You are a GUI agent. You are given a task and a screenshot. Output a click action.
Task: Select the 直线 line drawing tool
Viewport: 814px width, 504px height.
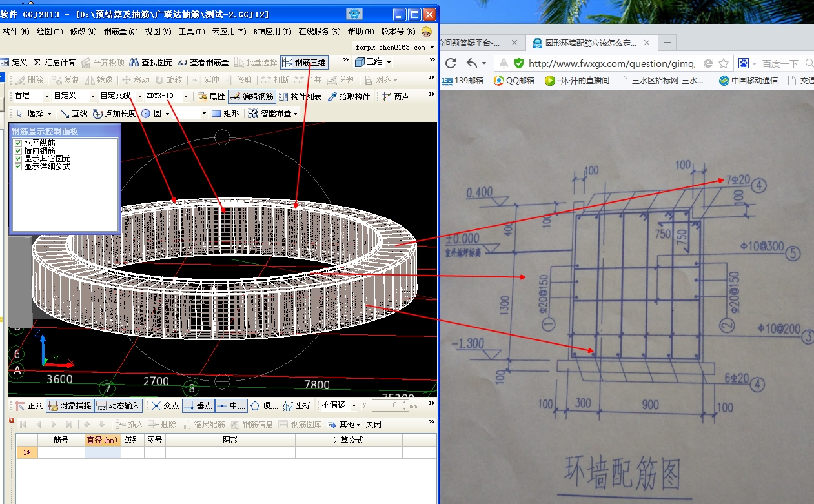point(74,113)
